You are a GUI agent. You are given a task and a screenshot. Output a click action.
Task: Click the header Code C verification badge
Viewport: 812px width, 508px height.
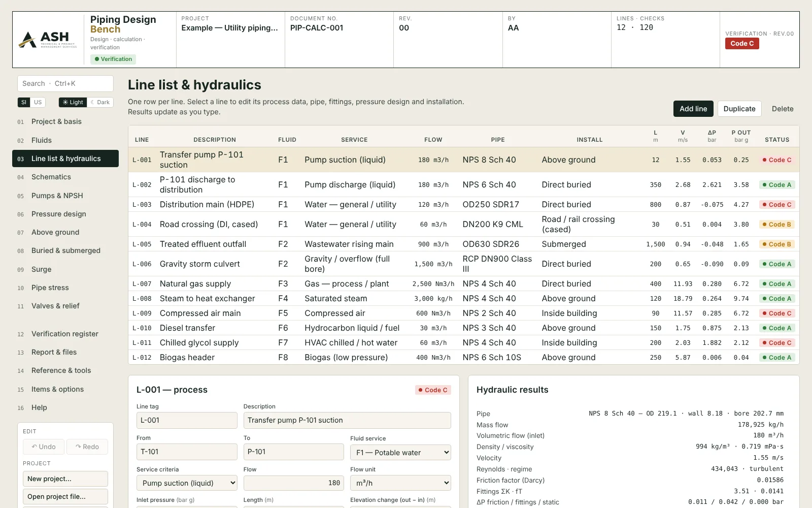pos(742,44)
